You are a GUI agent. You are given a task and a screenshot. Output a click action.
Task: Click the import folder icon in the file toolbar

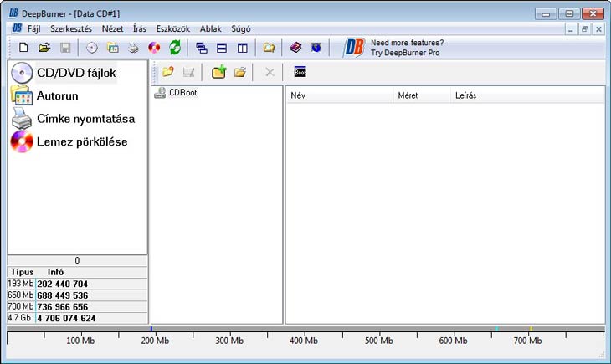coord(168,72)
